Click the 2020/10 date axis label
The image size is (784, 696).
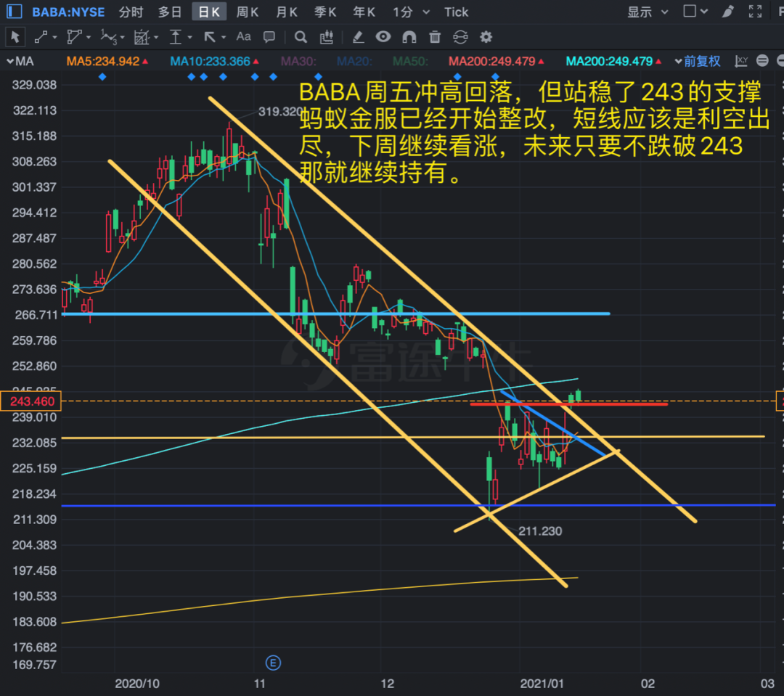137,684
